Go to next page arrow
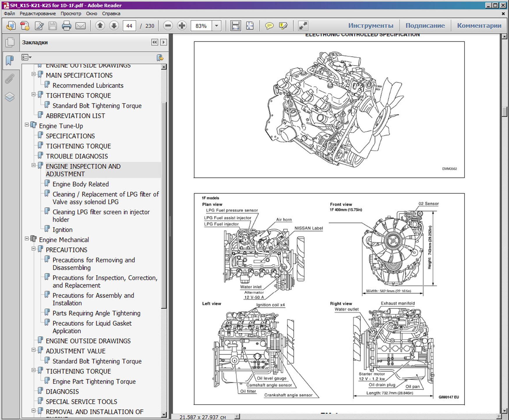This screenshot has width=509, height=420. point(114,26)
